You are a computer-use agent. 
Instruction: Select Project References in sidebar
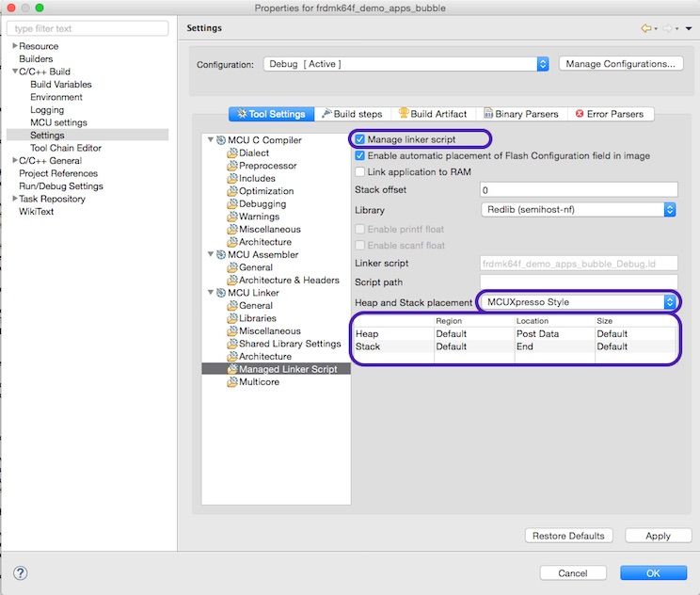[58, 173]
